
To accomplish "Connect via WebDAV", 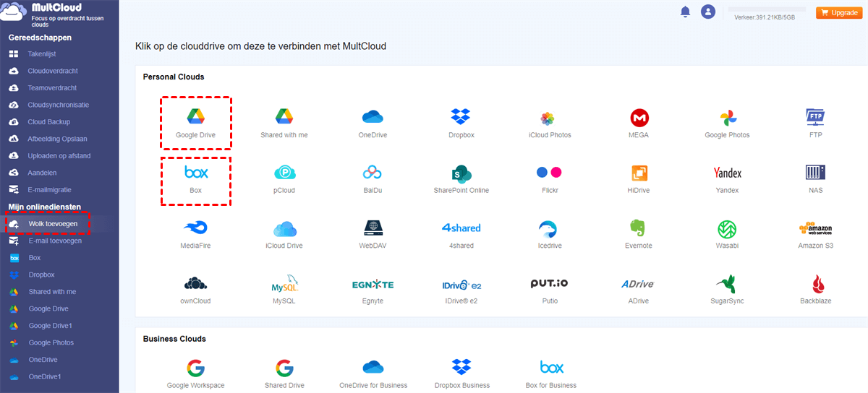I will [372, 234].
